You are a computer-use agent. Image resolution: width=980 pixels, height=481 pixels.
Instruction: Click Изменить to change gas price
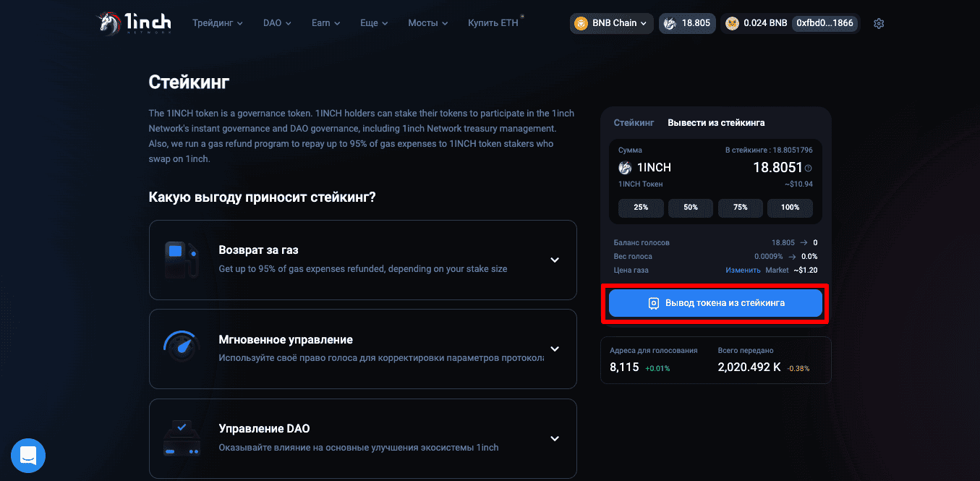743,271
